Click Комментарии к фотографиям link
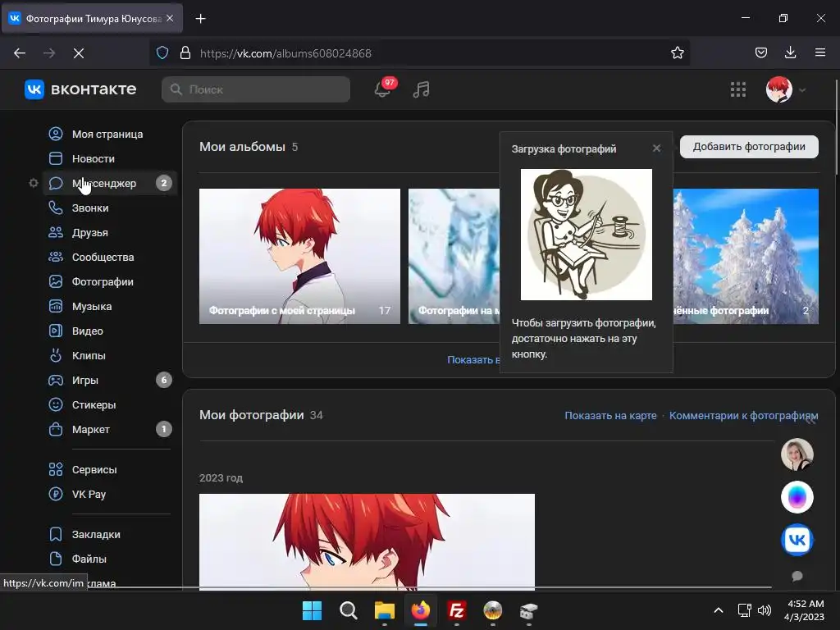This screenshot has width=840, height=630. coord(743,415)
